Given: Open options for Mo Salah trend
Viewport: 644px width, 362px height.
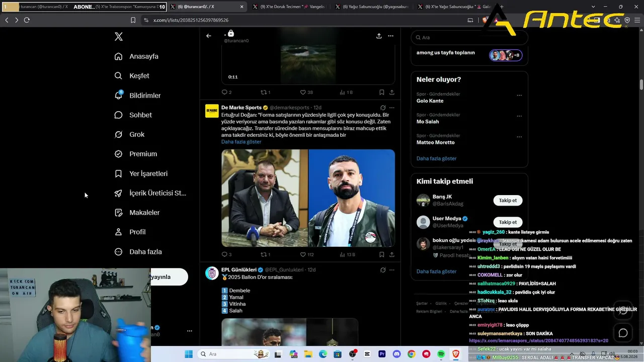Looking at the screenshot, I should tap(519, 116).
